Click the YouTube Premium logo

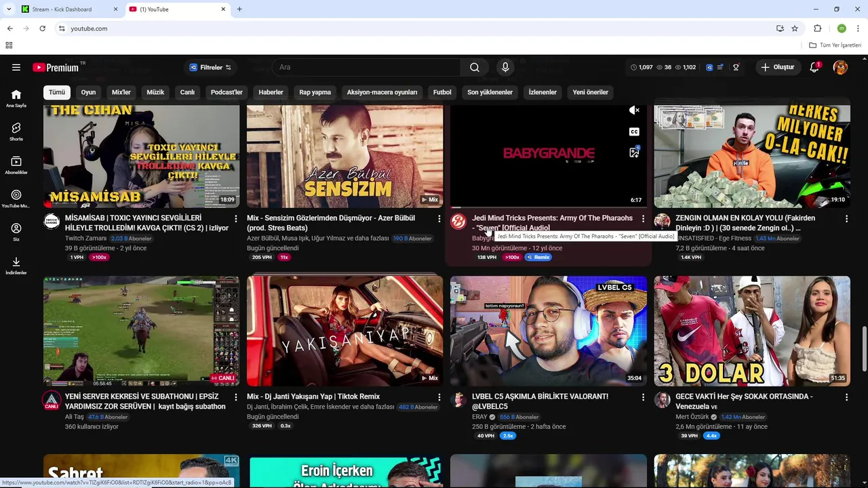pos(56,67)
